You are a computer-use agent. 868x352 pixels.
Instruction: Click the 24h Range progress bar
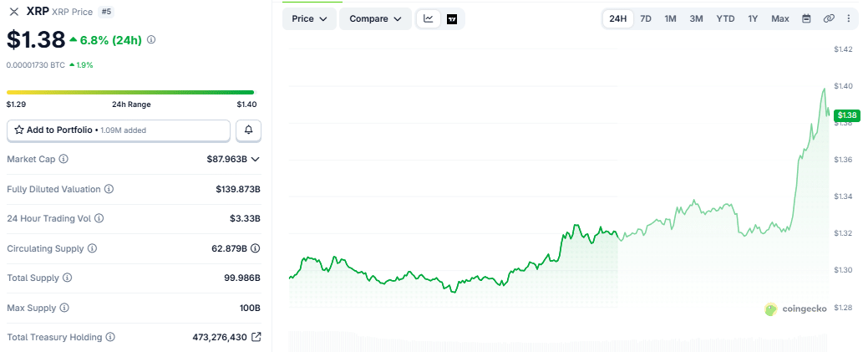[x=131, y=92]
